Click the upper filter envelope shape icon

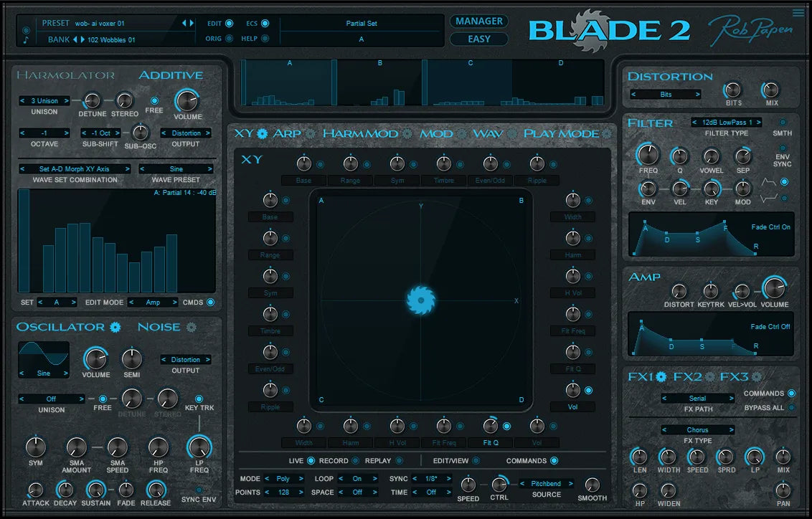click(x=769, y=181)
